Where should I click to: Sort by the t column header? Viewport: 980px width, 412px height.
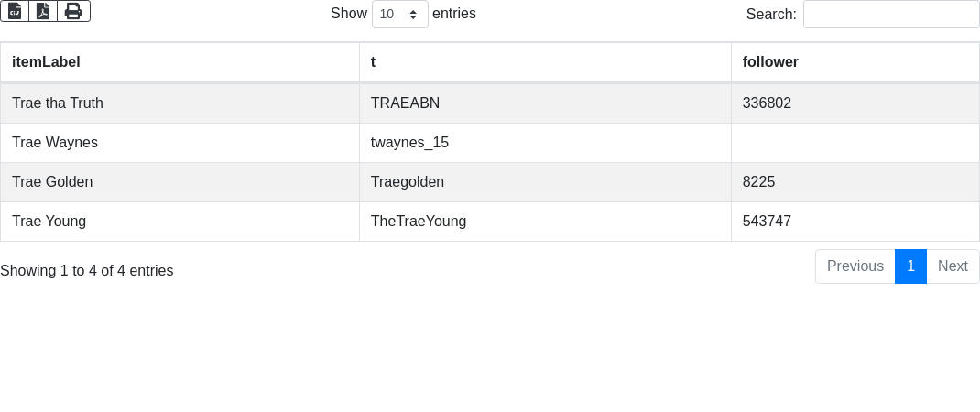click(x=373, y=62)
